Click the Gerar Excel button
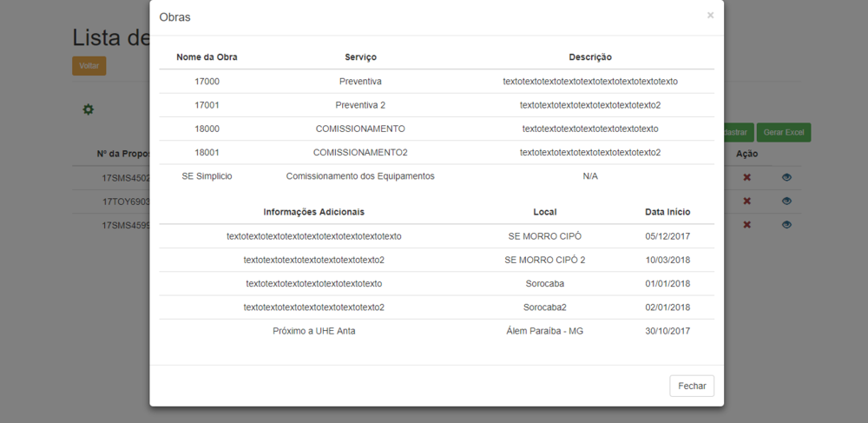This screenshot has width=868, height=423. (x=783, y=133)
